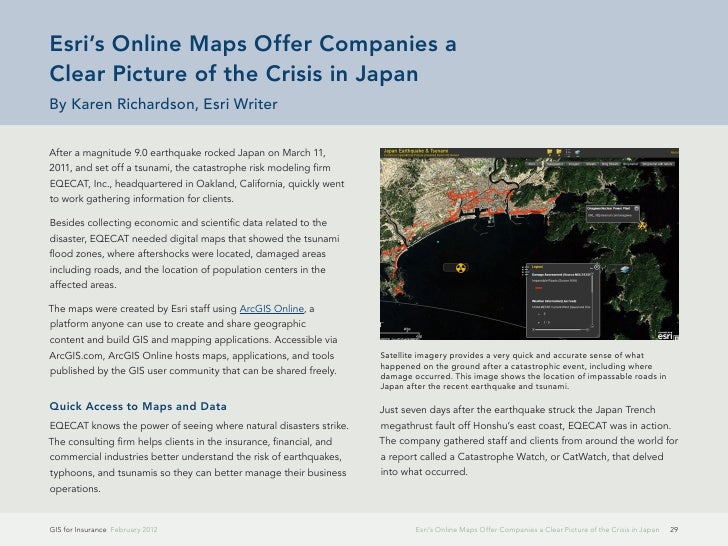This screenshot has height=546, width=728.
Task: Click the first yellow icon in the map toolbar
Action: (550, 152)
